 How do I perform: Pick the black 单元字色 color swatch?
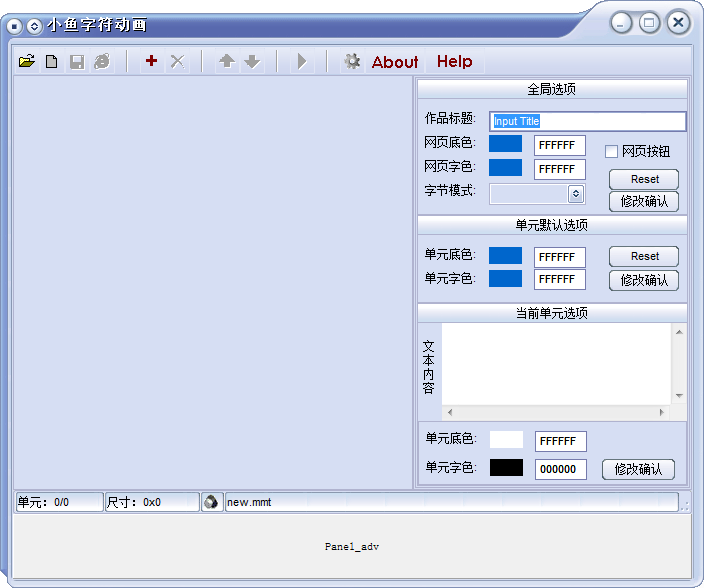tap(506, 468)
